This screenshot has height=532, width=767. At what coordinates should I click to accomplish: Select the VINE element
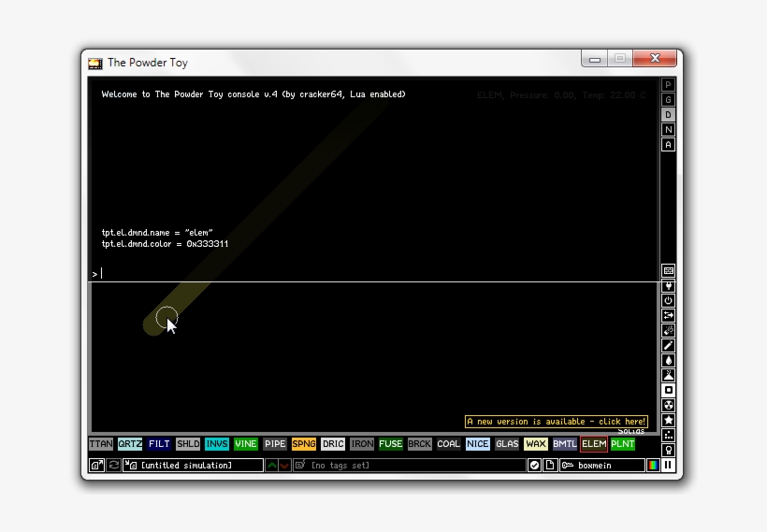[x=246, y=444]
